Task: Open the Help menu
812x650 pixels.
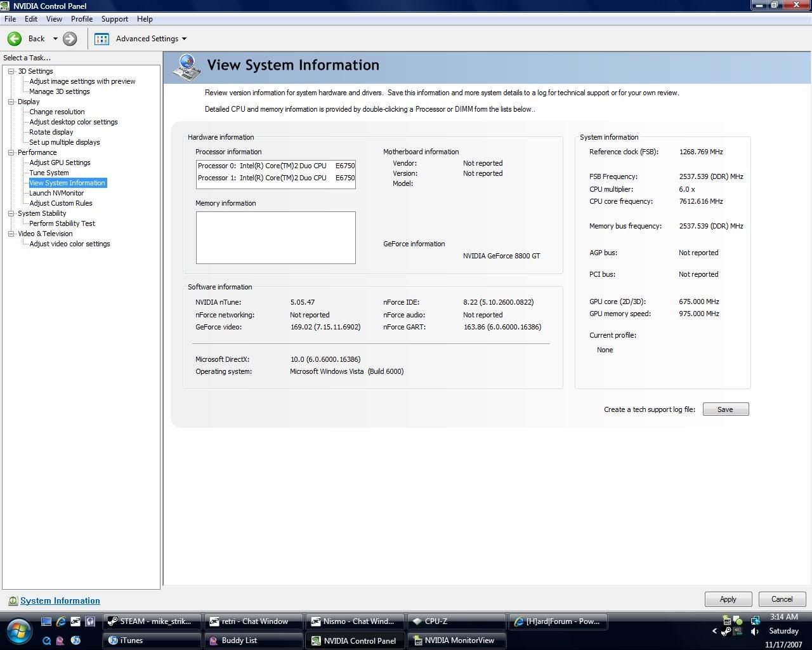Action: point(145,19)
